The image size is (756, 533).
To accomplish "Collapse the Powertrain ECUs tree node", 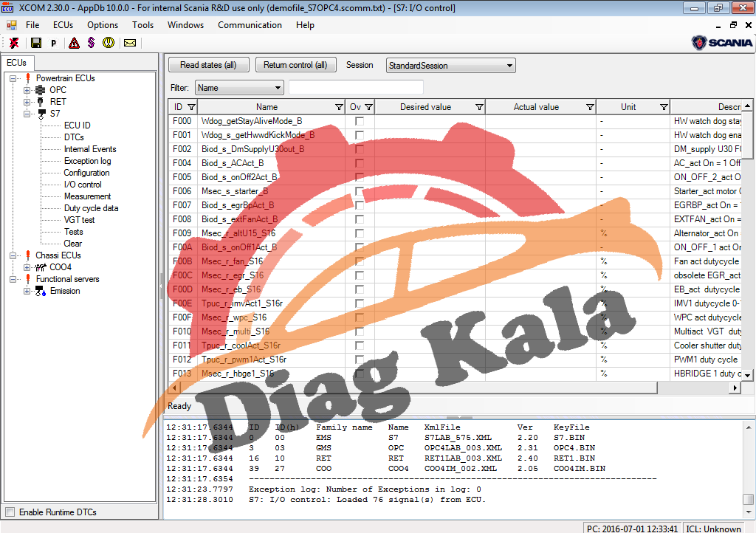I will pyautogui.click(x=13, y=78).
